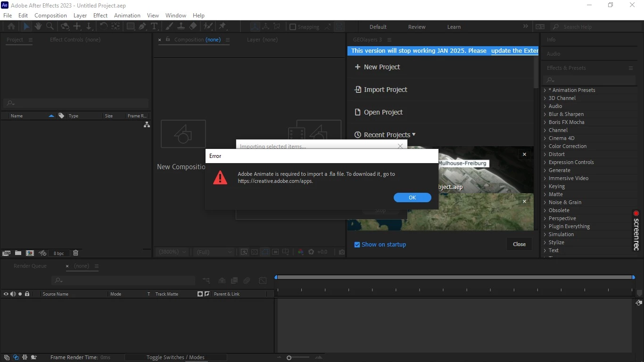Select the Type text tool
Viewport: 644px width, 362px height.
tap(154, 26)
